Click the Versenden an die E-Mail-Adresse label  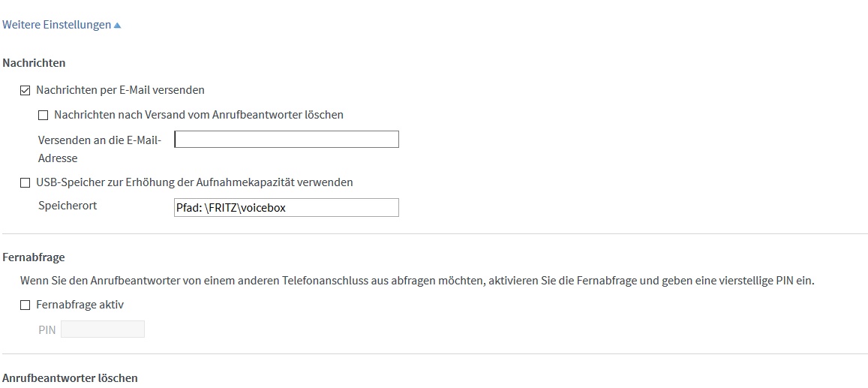click(100, 149)
